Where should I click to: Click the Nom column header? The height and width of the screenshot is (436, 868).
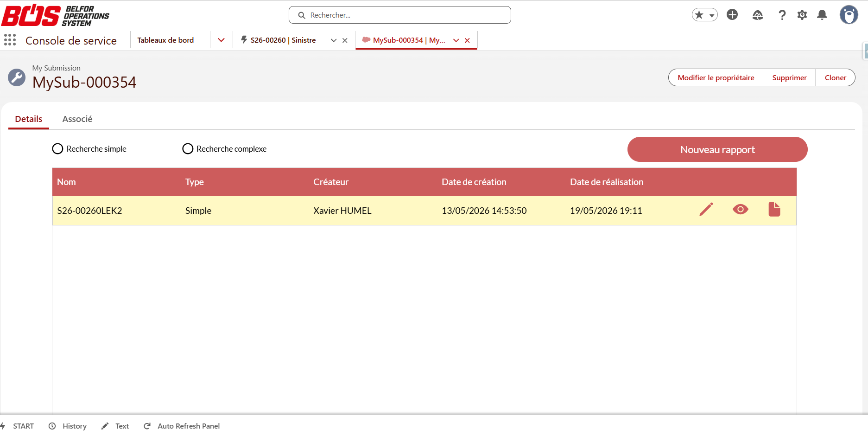66,182
